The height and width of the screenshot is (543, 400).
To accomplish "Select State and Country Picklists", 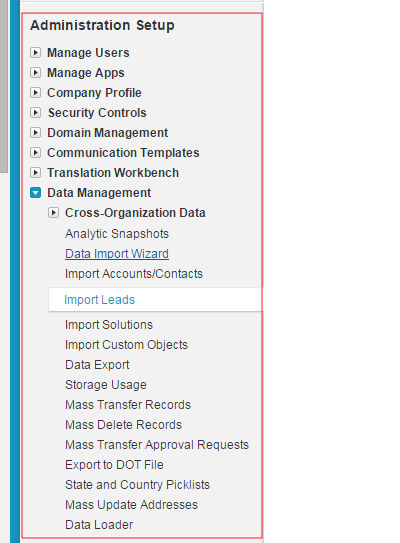I will [x=137, y=485].
